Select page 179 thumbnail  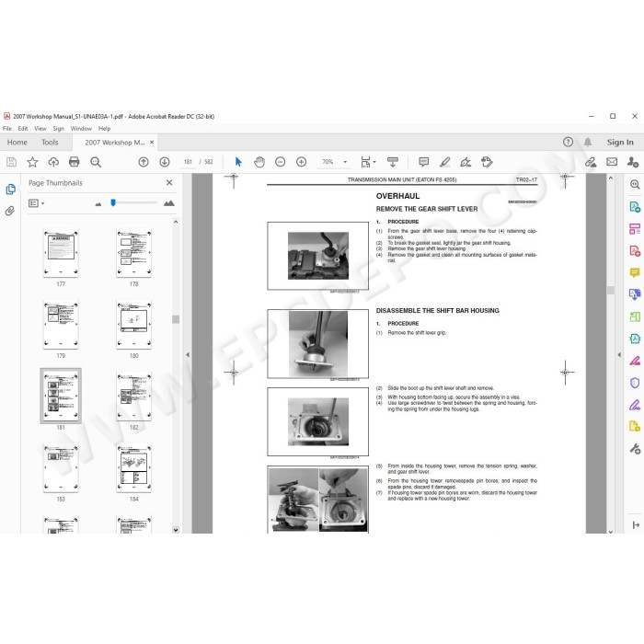pos(61,325)
